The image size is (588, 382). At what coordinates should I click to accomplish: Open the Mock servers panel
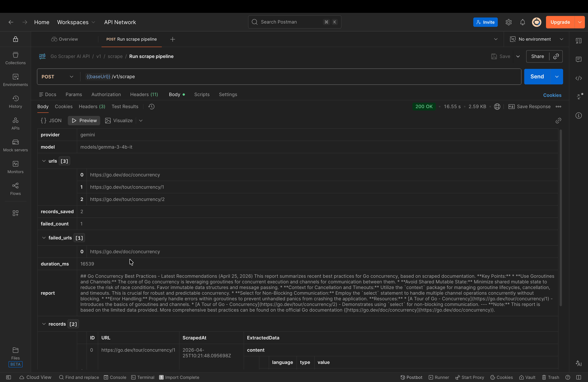[x=15, y=145]
